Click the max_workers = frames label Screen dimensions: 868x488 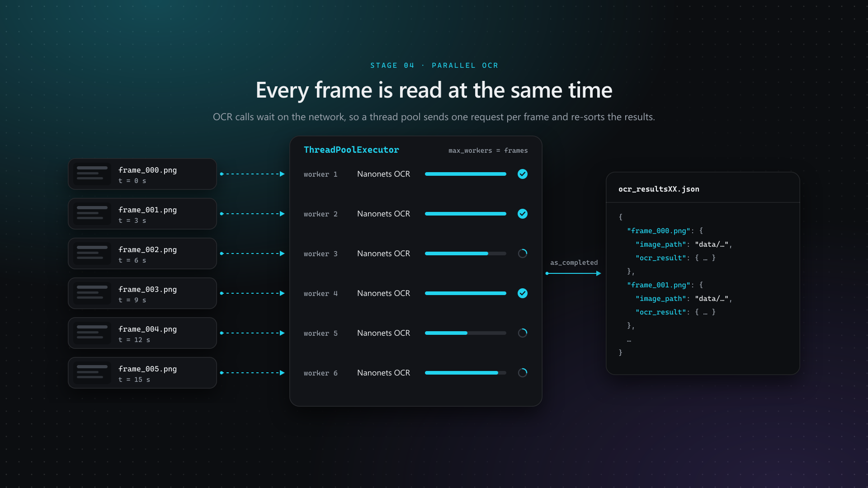pyautogui.click(x=488, y=150)
